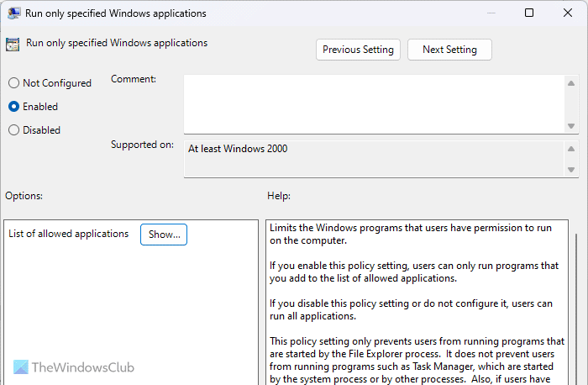Select the Enabled radio option

pyautogui.click(x=13, y=107)
